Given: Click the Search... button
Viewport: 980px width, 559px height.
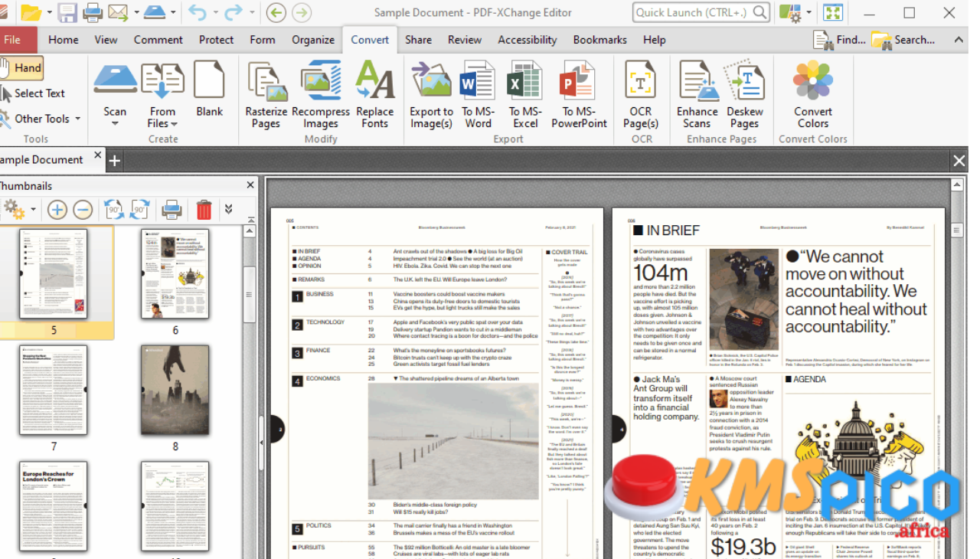Looking at the screenshot, I should click(904, 40).
